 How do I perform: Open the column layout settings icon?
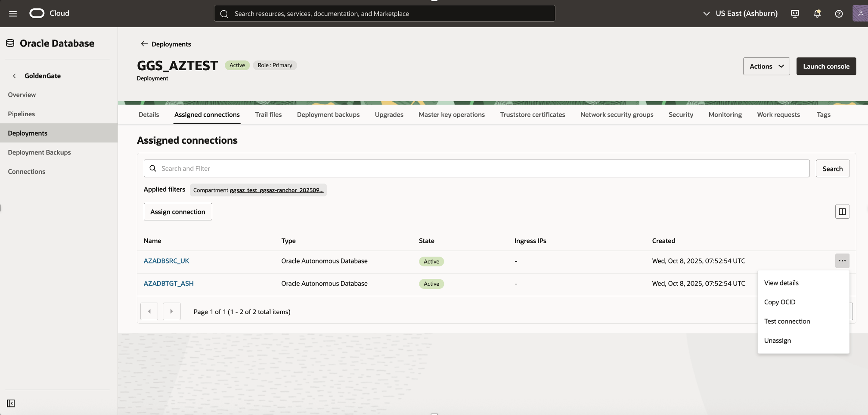(x=842, y=212)
